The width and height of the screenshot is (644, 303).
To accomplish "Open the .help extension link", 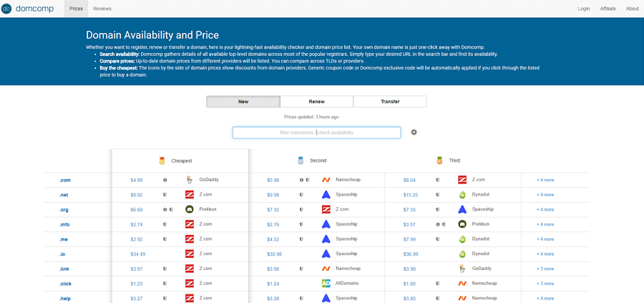I will click(x=64, y=299).
